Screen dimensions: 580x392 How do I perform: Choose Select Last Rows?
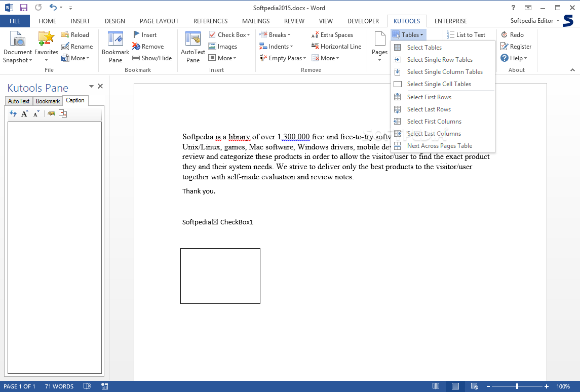click(443, 109)
